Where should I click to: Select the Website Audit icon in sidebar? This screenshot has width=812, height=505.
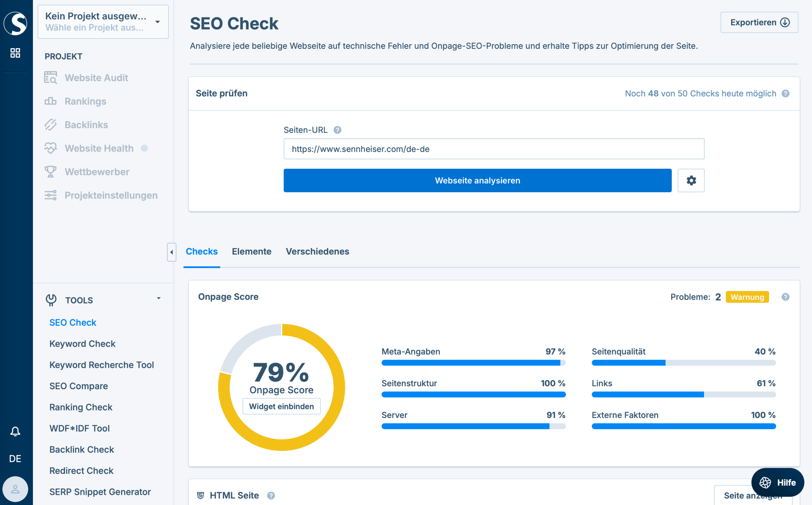tap(51, 77)
